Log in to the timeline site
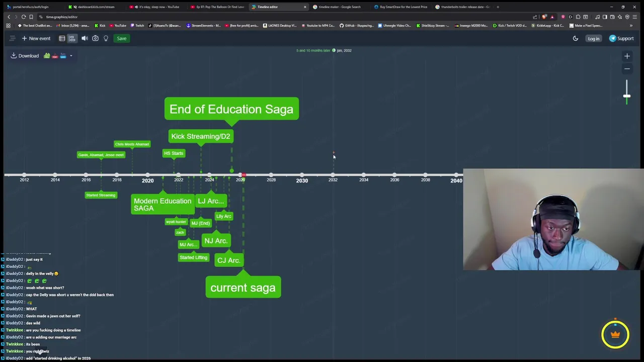 tap(594, 38)
